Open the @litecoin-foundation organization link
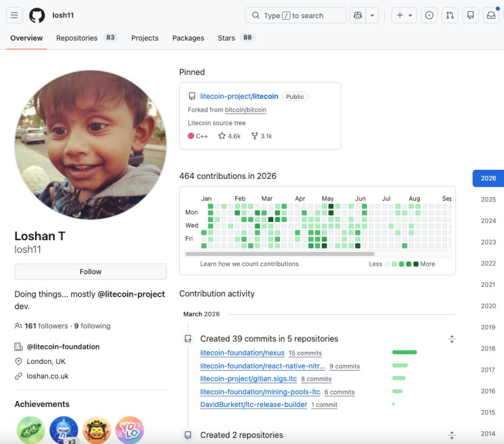The image size is (504, 444). (x=63, y=347)
